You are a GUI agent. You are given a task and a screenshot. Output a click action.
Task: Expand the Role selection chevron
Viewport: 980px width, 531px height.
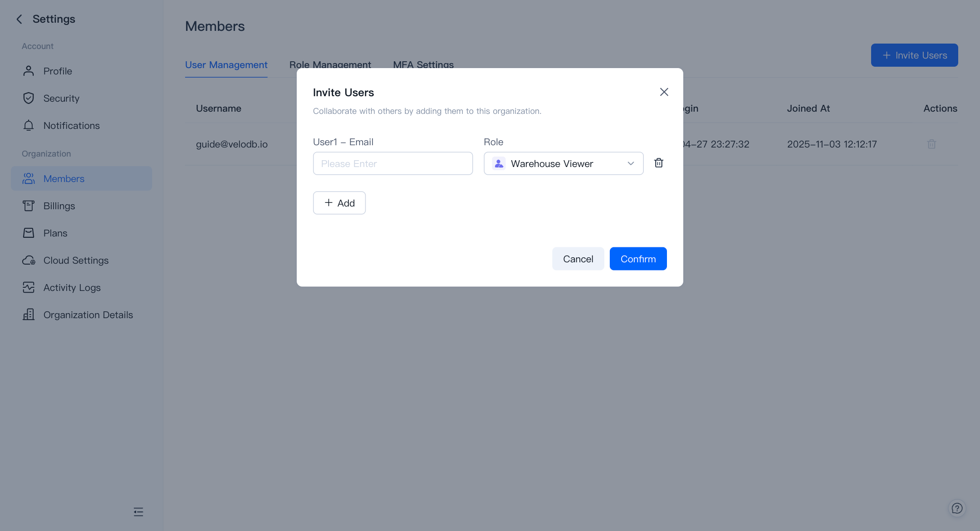coord(630,163)
